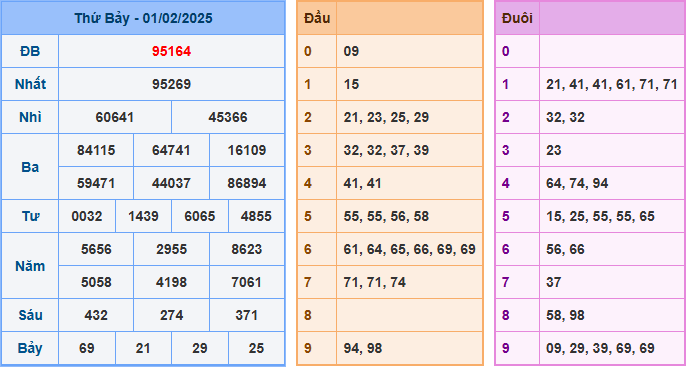
Task: Click the Nhì row label
Action: (30, 117)
